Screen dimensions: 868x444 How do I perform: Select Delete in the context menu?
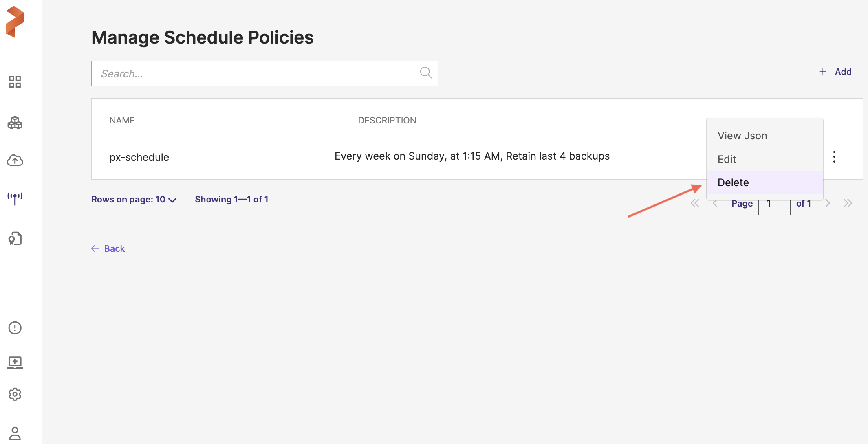coord(733,182)
